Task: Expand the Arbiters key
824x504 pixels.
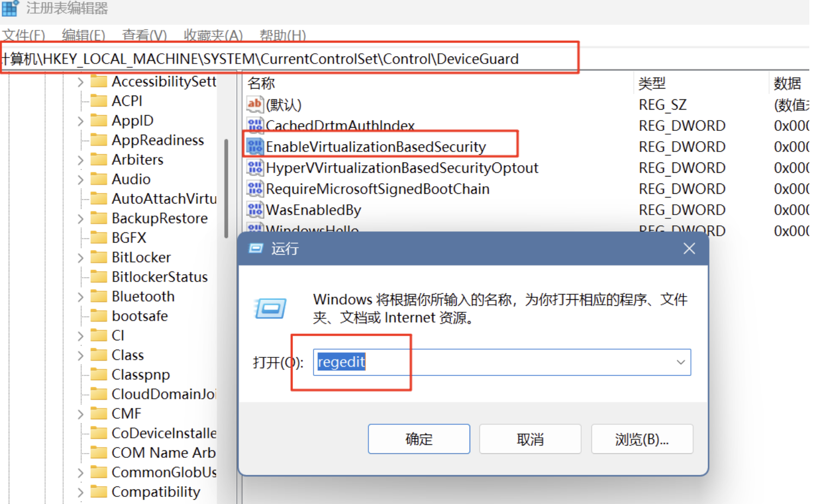Action: coord(80,160)
